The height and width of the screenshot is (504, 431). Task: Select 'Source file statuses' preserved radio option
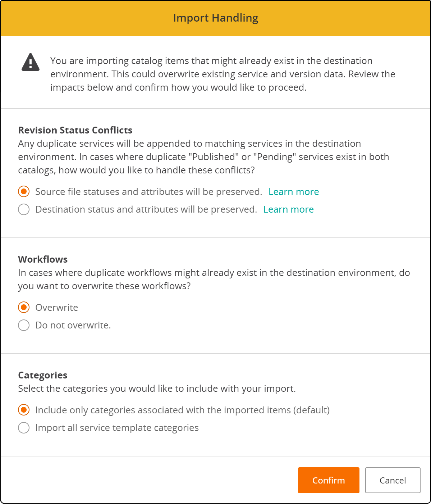click(x=24, y=192)
